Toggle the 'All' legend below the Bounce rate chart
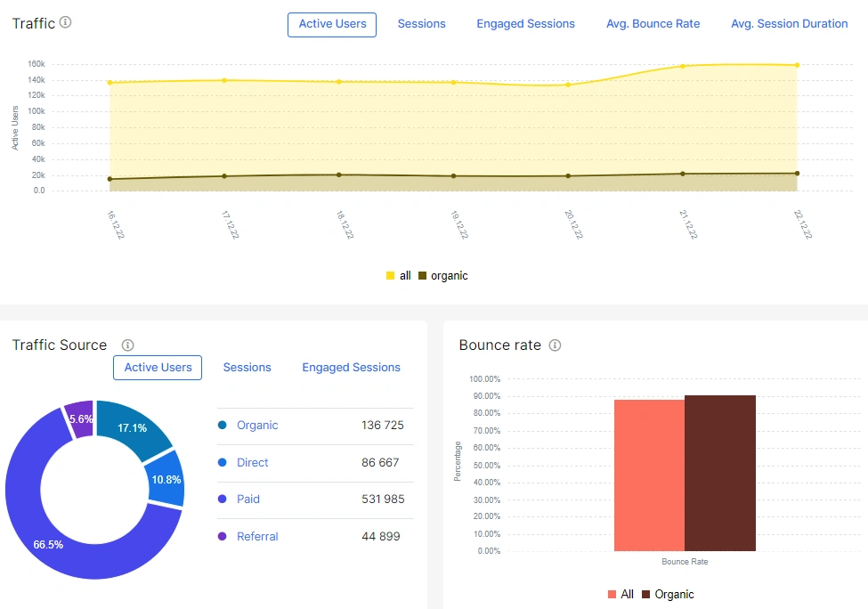 point(620,594)
